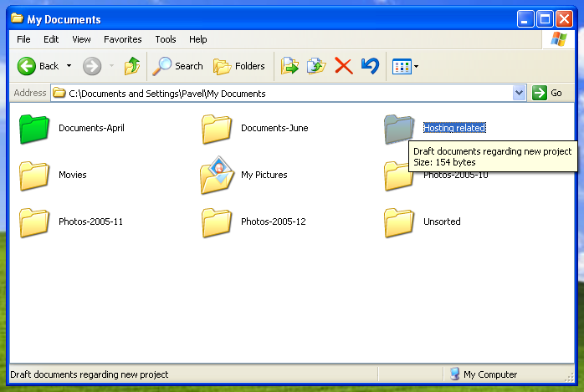Click the Up folder icon

(x=131, y=66)
